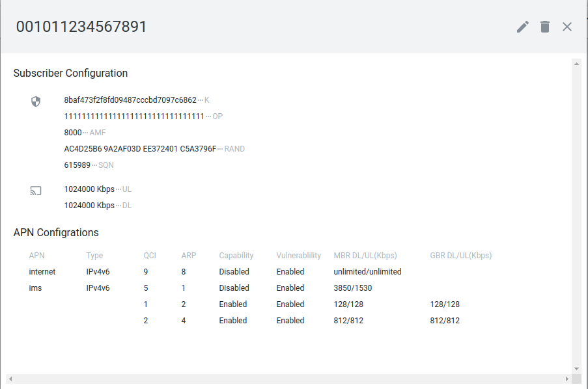Screen dimensions: 588x389
Task: Click the internet APN name
Action: (x=42, y=272)
